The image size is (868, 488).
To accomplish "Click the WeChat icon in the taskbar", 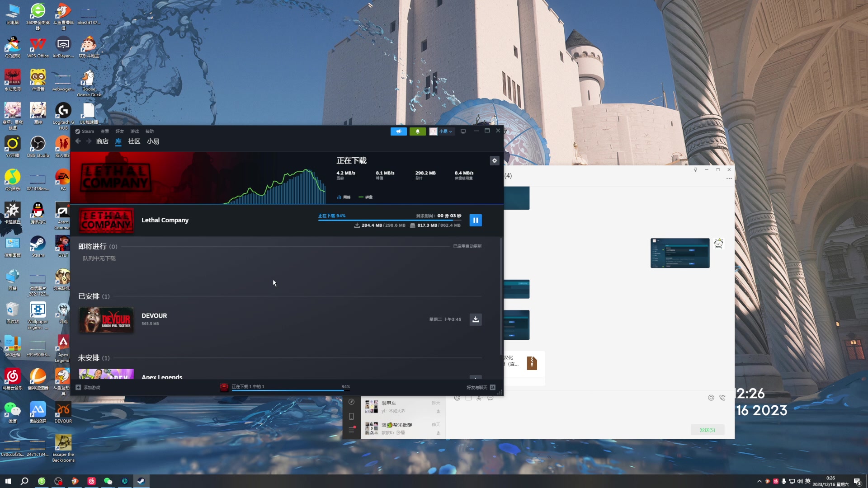I will pos(108,481).
